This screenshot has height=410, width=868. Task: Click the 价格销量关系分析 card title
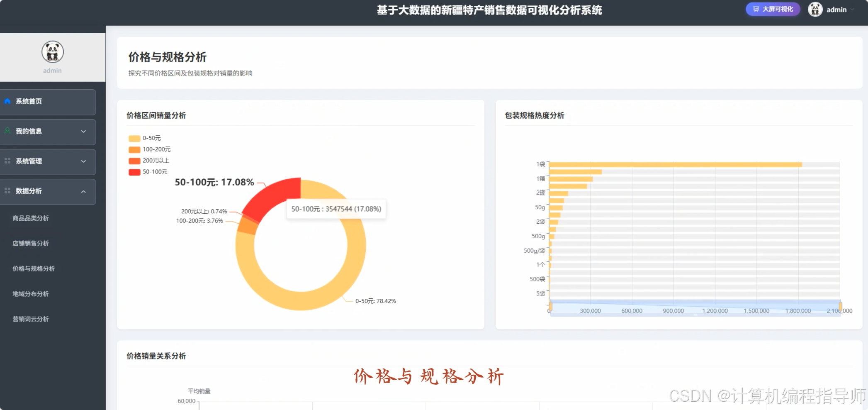[x=156, y=356]
